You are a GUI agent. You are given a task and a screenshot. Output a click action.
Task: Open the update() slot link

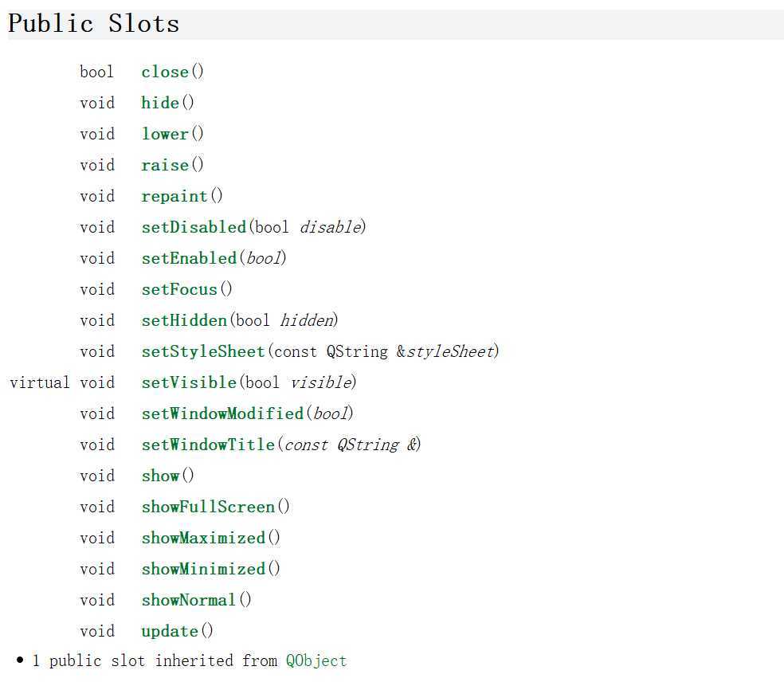pyautogui.click(x=170, y=631)
